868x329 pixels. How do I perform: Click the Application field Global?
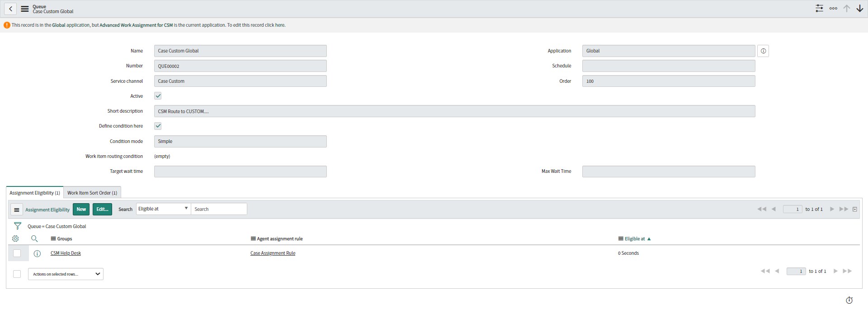669,51
